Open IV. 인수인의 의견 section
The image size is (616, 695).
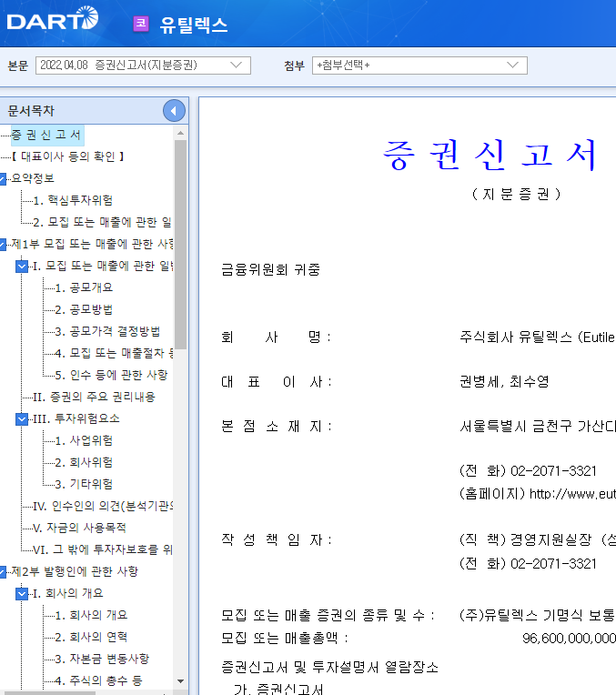103,506
